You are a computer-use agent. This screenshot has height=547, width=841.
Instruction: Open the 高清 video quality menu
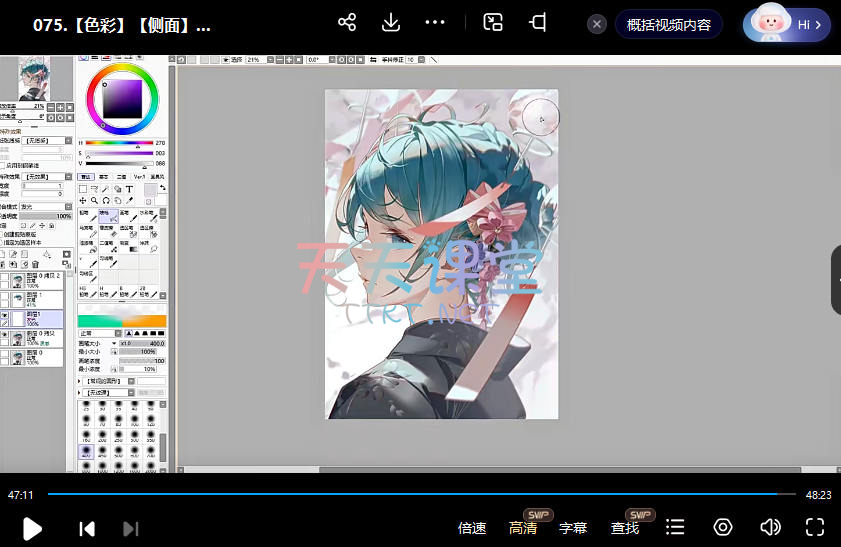[x=523, y=528]
